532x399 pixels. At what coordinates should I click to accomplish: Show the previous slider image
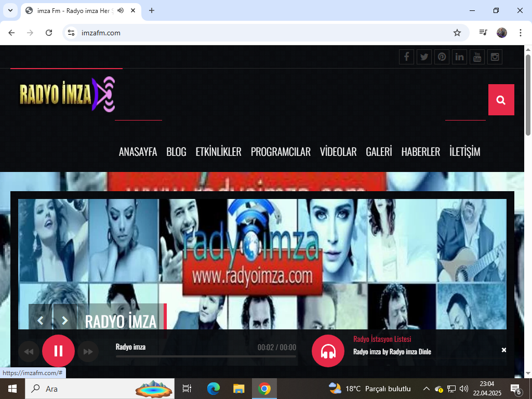pyautogui.click(x=41, y=320)
